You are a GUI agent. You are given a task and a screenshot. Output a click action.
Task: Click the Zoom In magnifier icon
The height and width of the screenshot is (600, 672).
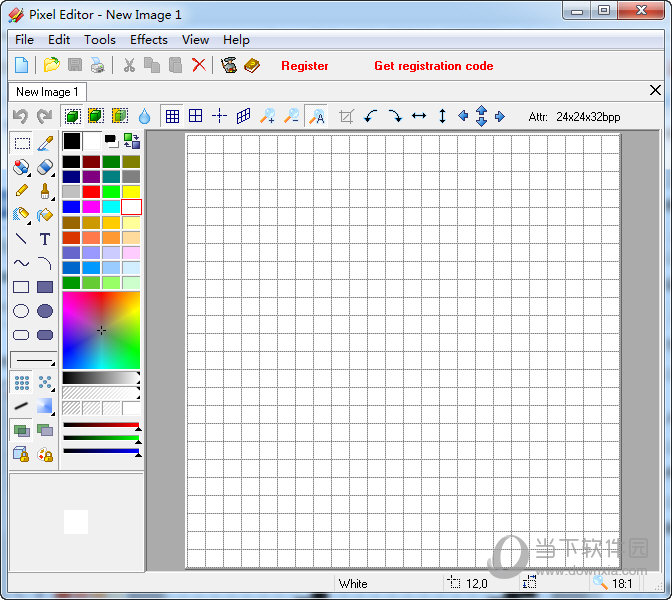click(267, 117)
